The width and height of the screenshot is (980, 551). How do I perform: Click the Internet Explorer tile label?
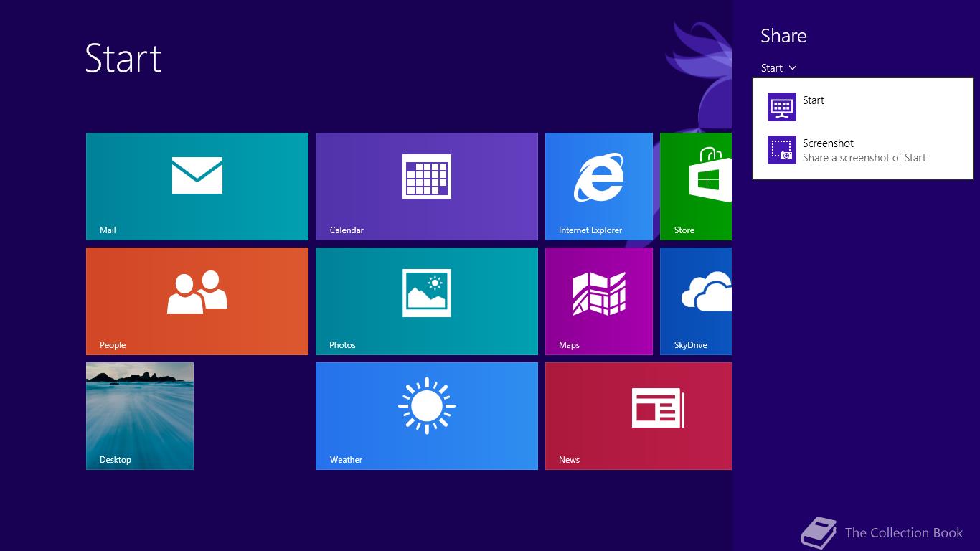point(590,230)
